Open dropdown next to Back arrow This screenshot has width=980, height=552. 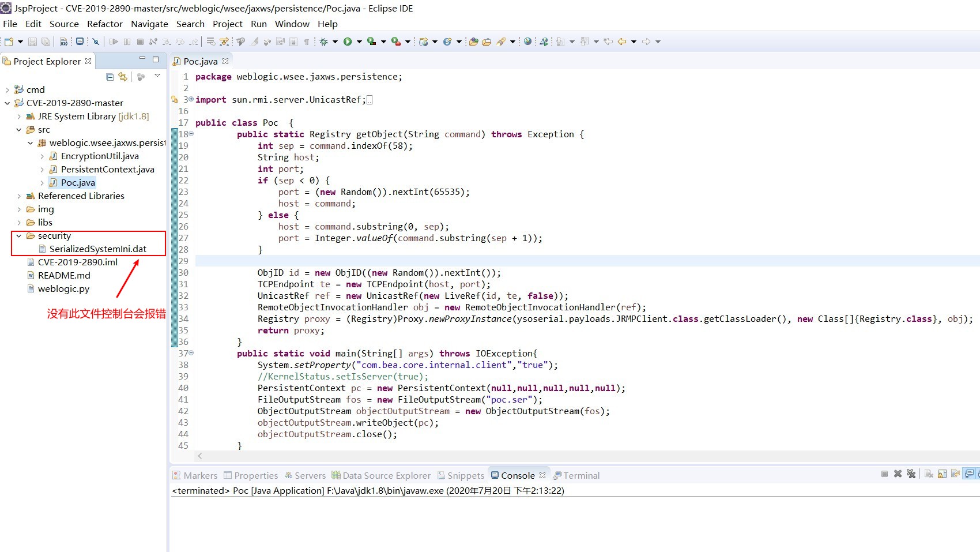pyautogui.click(x=634, y=42)
